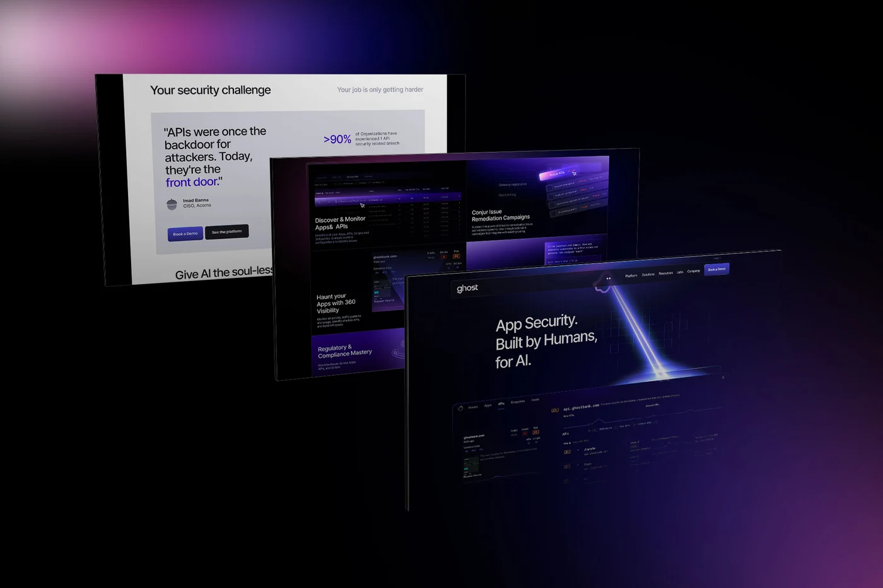
Task: Click the glowing pill in the Conjur card
Action: [x=559, y=174]
